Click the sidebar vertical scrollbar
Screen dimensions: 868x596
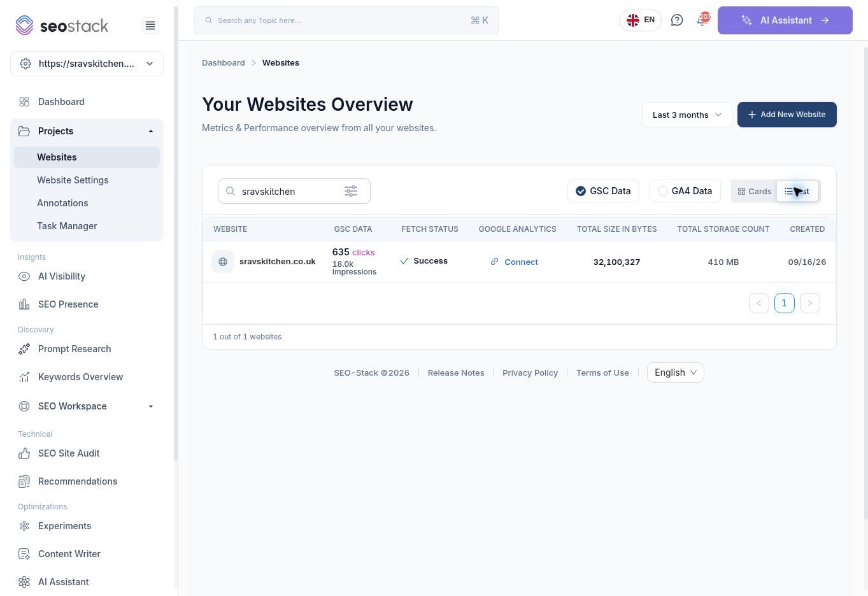pos(176,232)
